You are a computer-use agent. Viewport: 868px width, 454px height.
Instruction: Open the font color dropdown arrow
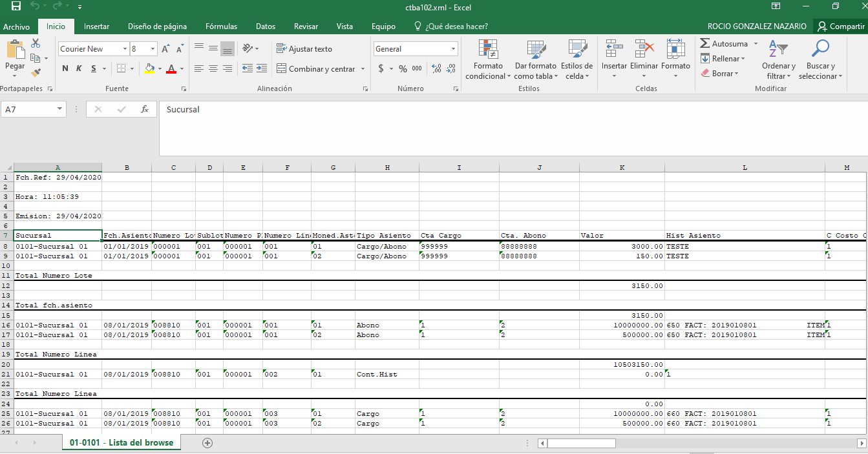(182, 68)
